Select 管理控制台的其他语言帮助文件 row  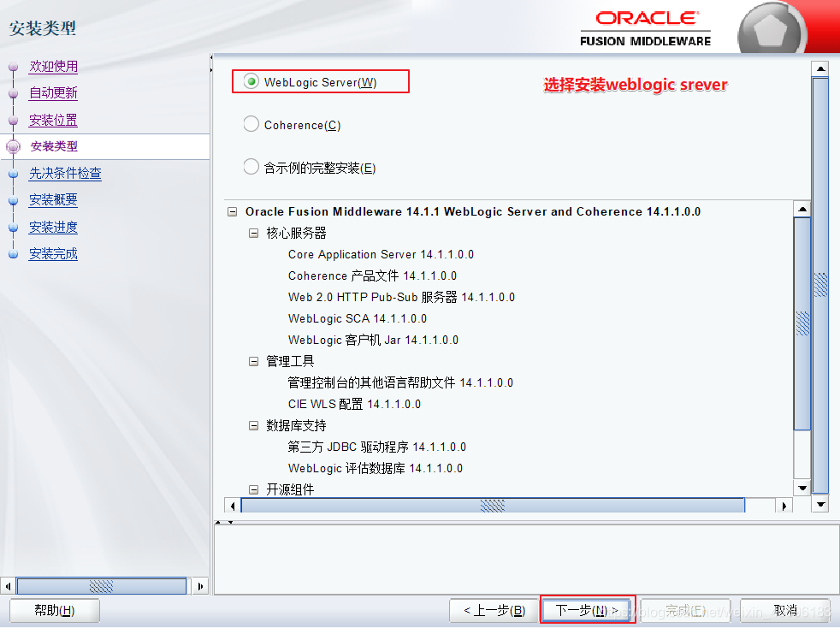[x=400, y=382]
